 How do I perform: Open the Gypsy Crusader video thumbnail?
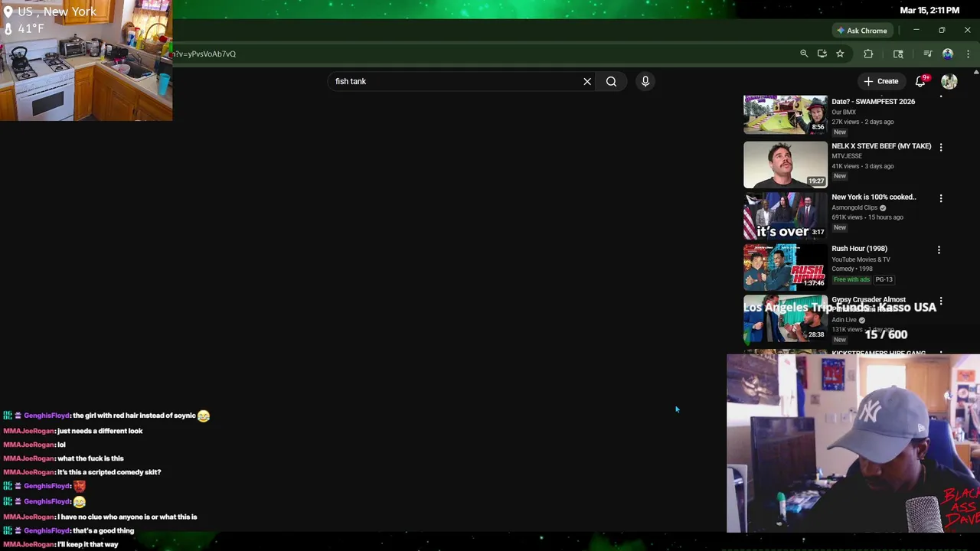pos(786,318)
